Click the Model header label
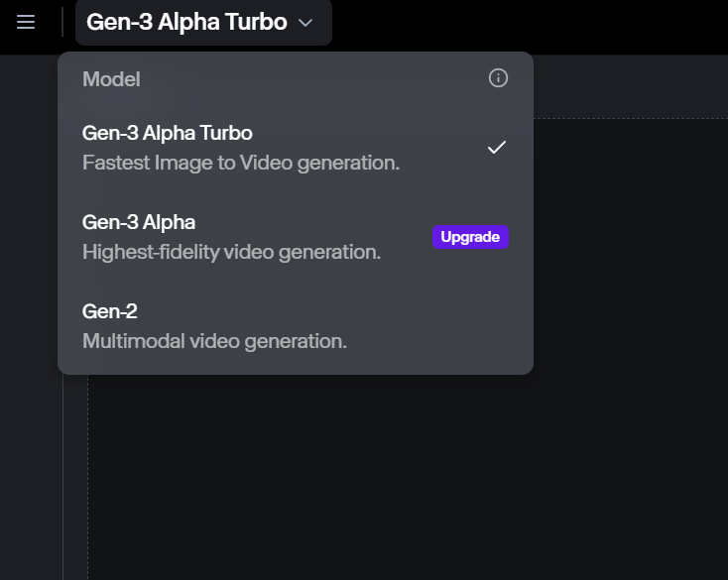 pyautogui.click(x=111, y=79)
